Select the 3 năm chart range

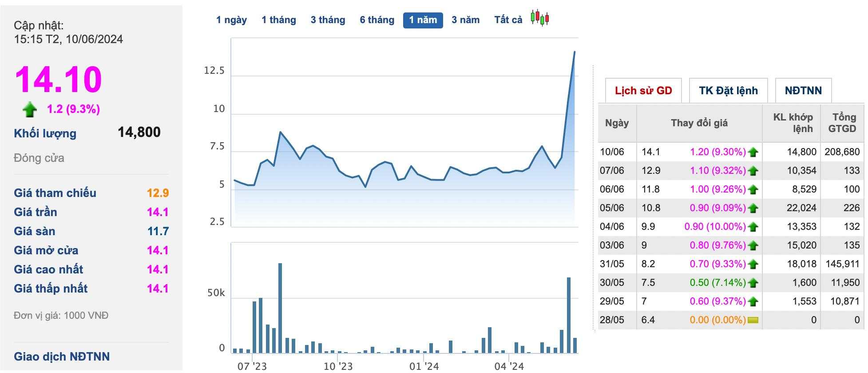(x=466, y=20)
